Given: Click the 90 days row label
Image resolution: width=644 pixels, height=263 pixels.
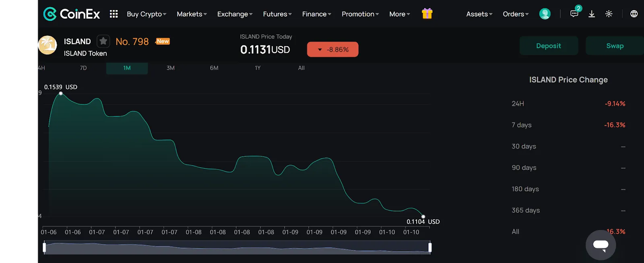Looking at the screenshot, I should click(x=524, y=168).
